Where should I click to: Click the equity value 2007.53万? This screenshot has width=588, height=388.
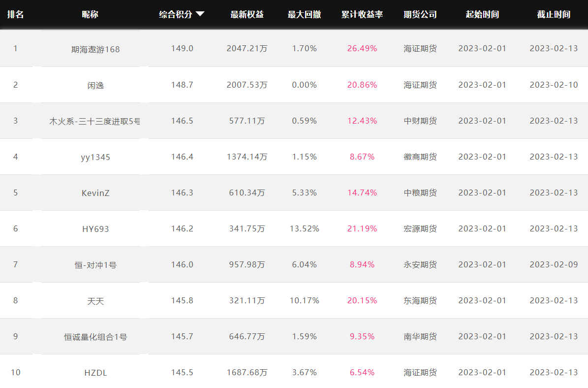coord(247,85)
